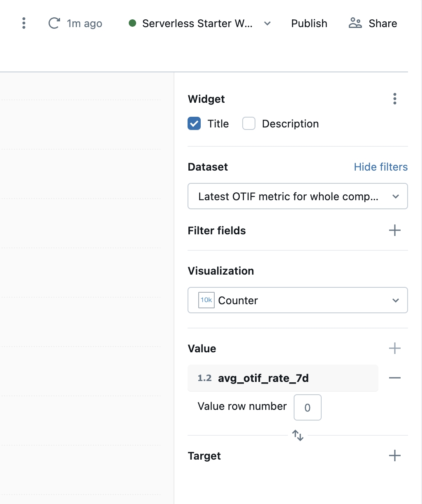This screenshot has height=504, width=422.
Task: Expand the Serverless Starter Warehouse chevron
Action: click(x=267, y=23)
